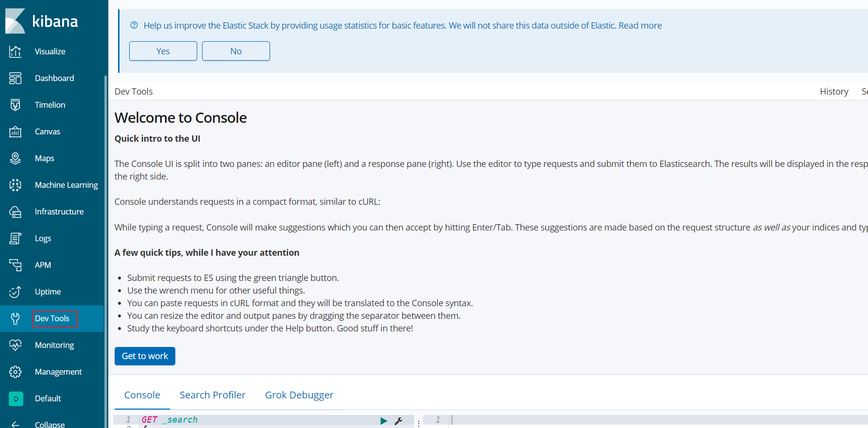The width and height of the screenshot is (868, 428).
Task: Click the Dev Tools wrench icon in the sidebar
Action: [x=16, y=318]
